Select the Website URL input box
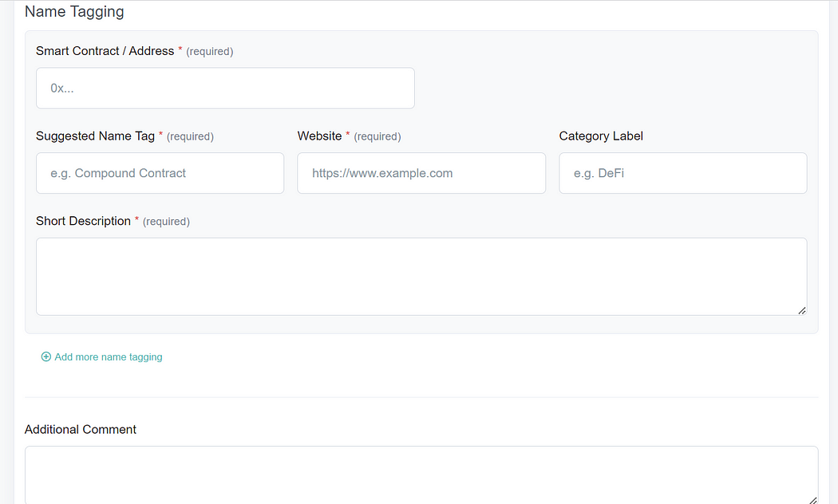Screen dimensions: 838x504 tap(421, 173)
